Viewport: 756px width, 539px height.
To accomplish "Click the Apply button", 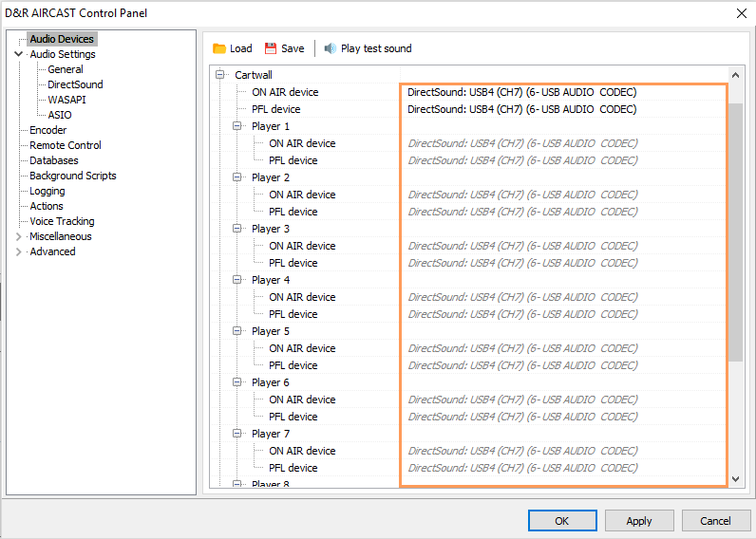I will [x=638, y=520].
